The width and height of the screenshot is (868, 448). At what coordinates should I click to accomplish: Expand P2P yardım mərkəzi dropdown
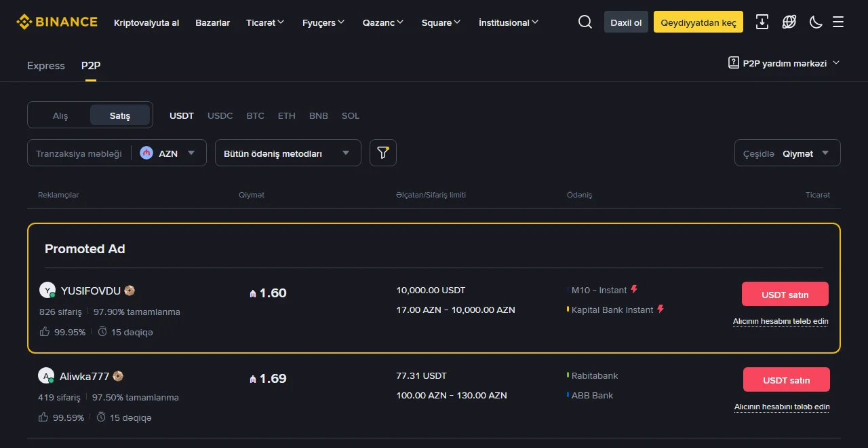[x=784, y=63]
